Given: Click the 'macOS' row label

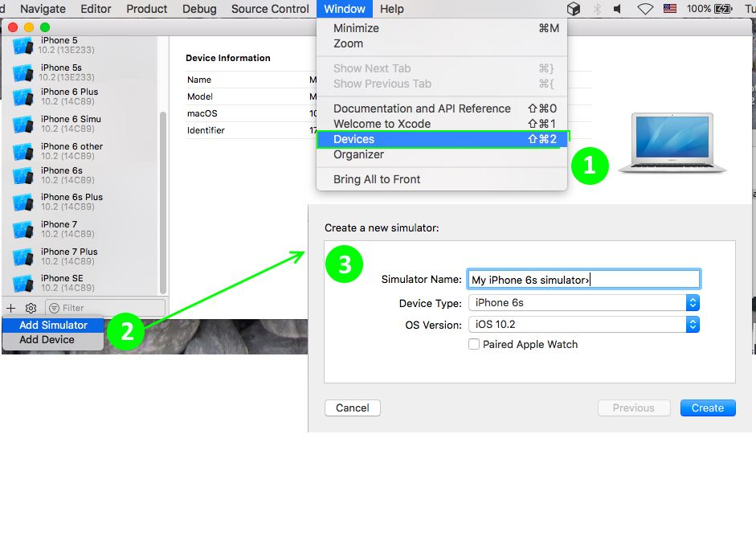Looking at the screenshot, I should [x=202, y=113].
